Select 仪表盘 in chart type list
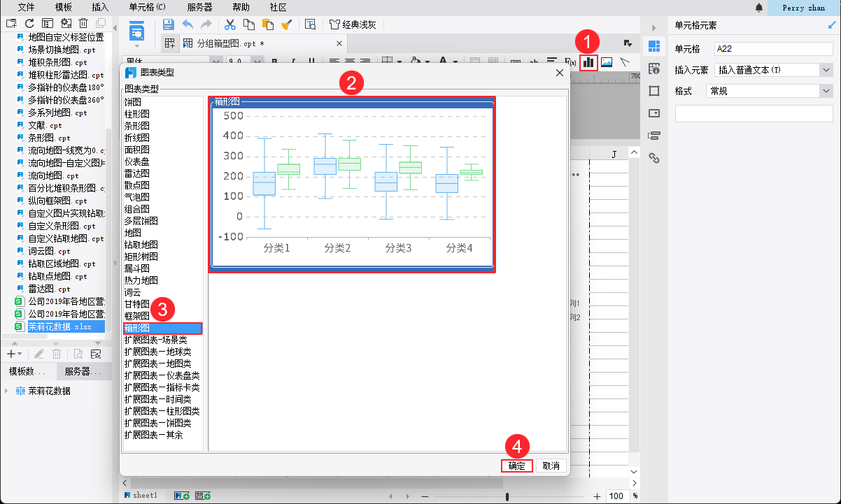 tap(162, 161)
